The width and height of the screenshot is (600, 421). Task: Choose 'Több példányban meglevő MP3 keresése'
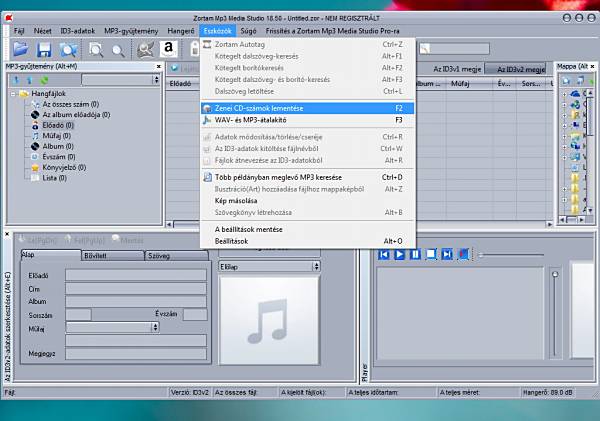click(x=308, y=177)
